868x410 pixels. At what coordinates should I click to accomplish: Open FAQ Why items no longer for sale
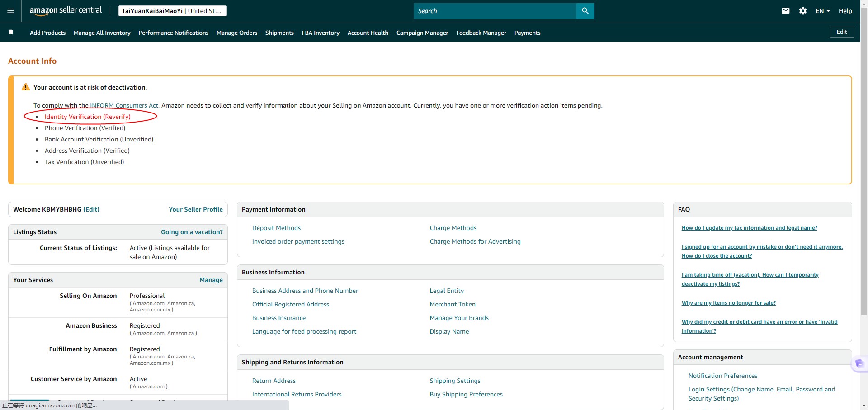pyautogui.click(x=729, y=303)
